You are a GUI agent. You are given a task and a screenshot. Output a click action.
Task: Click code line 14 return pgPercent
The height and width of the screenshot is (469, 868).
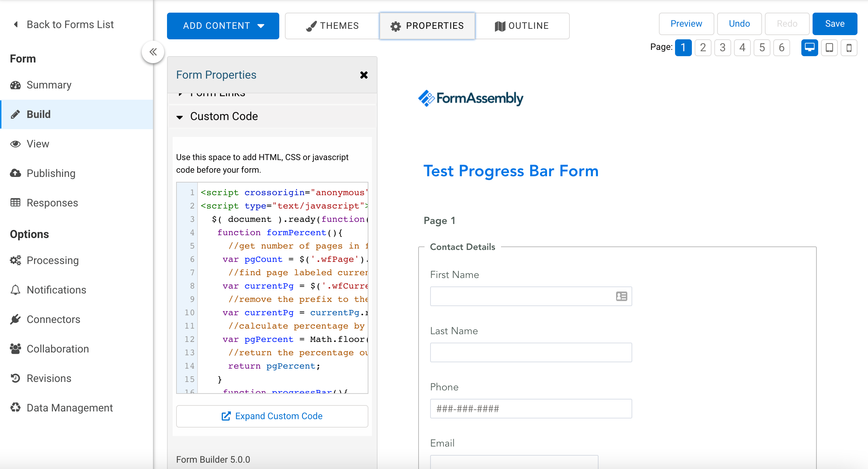[274, 366]
